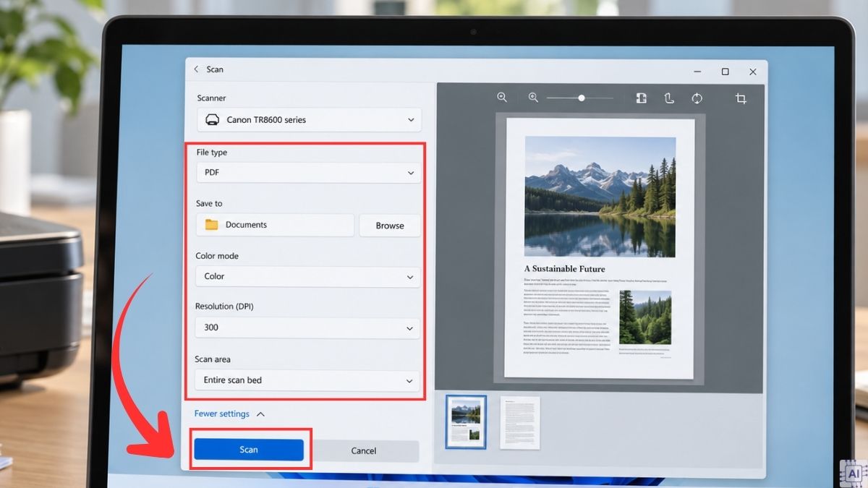Image resolution: width=868 pixels, height=488 pixels.
Task: Maximize the Scan window
Action: click(x=725, y=72)
